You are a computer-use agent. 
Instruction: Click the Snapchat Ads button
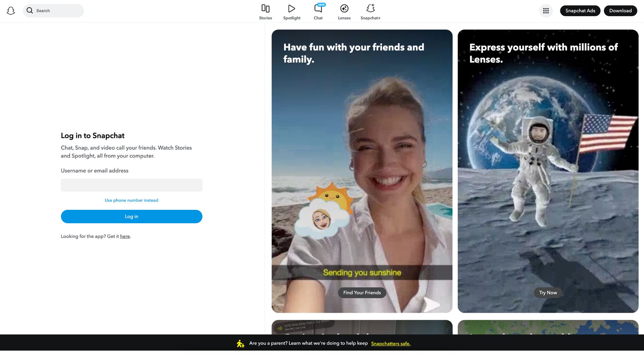(x=580, y=11)
